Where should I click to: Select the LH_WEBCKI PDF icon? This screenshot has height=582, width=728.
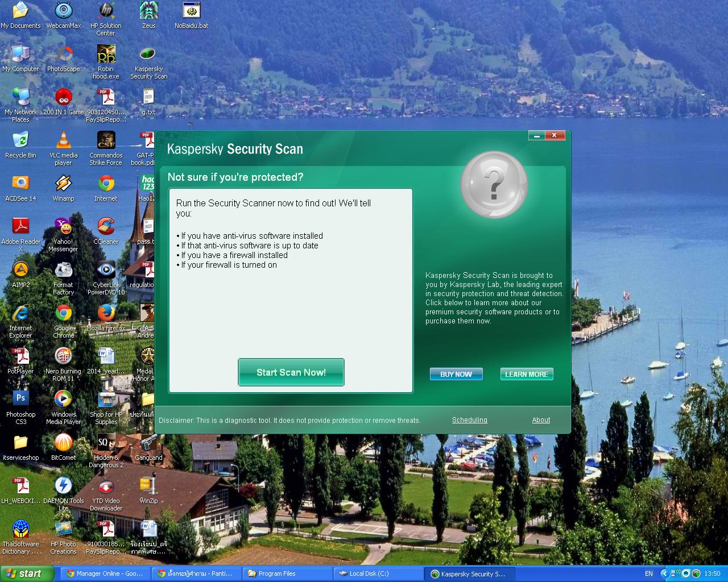pyautogui.click(x=20, y=490)
